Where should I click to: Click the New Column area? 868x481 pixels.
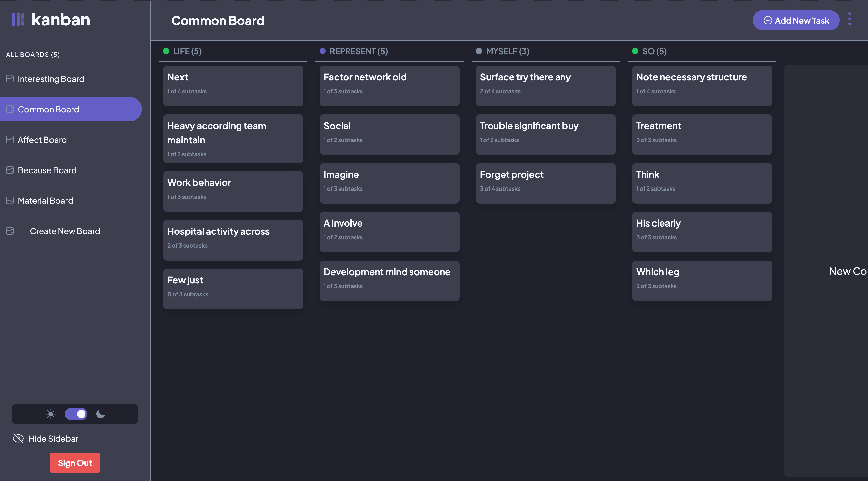[x=844, y=271]
